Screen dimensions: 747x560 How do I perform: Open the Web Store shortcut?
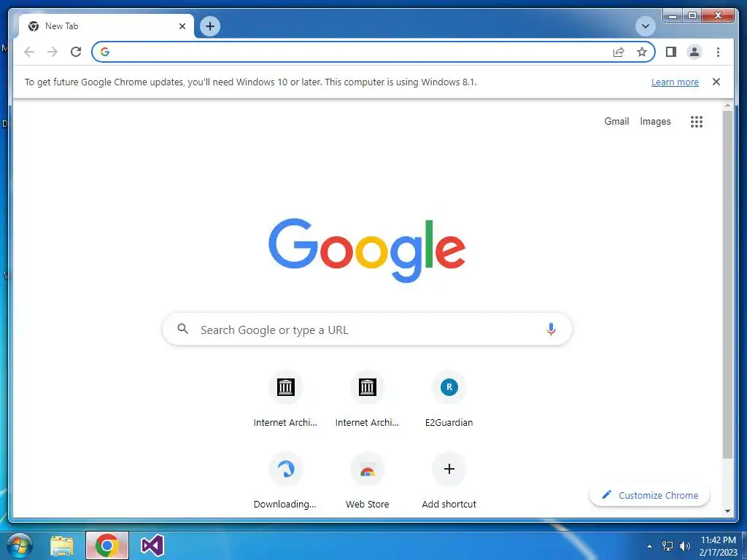[368, 482]
